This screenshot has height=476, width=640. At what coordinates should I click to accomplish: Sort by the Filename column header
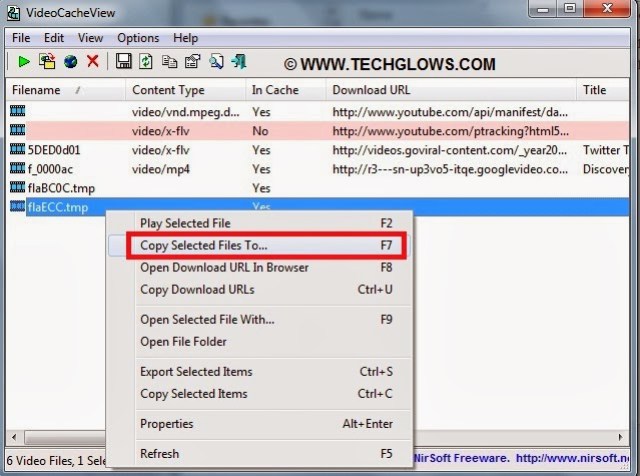pos(65,90)
